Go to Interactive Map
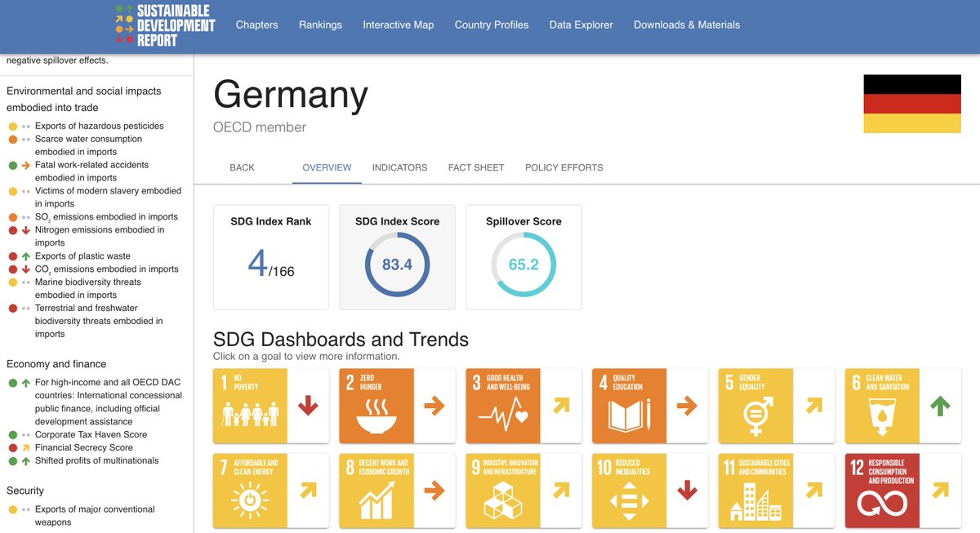The height and width of the screenshot is (533, 980). 399,24
